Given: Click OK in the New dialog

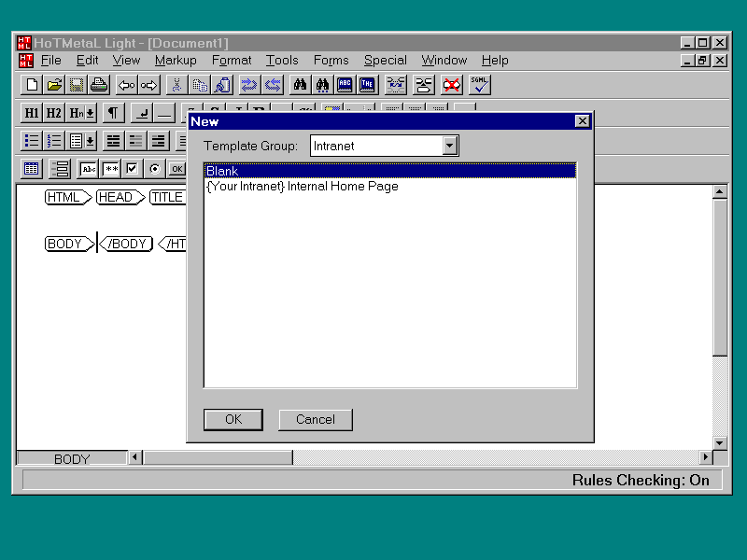Looking at the screenshot, I should 233,419.
